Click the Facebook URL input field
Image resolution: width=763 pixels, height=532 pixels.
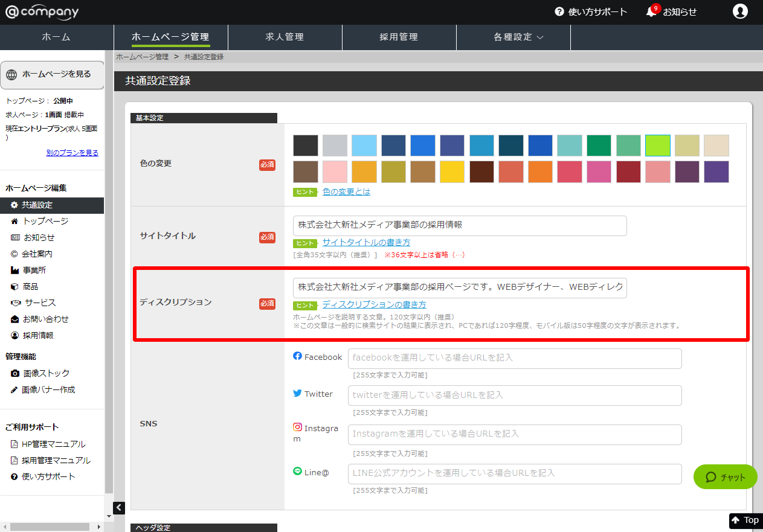pyautogui.click(x=515, y=358)
